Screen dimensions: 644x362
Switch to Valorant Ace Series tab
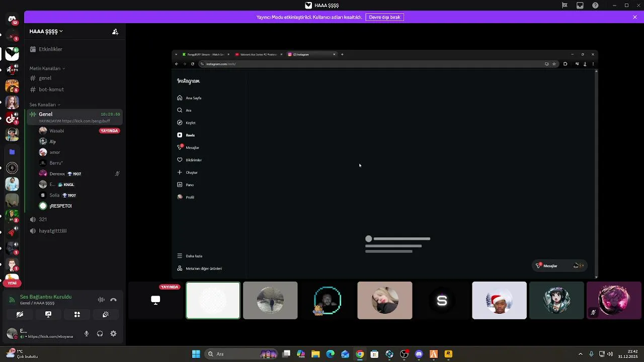258,54
